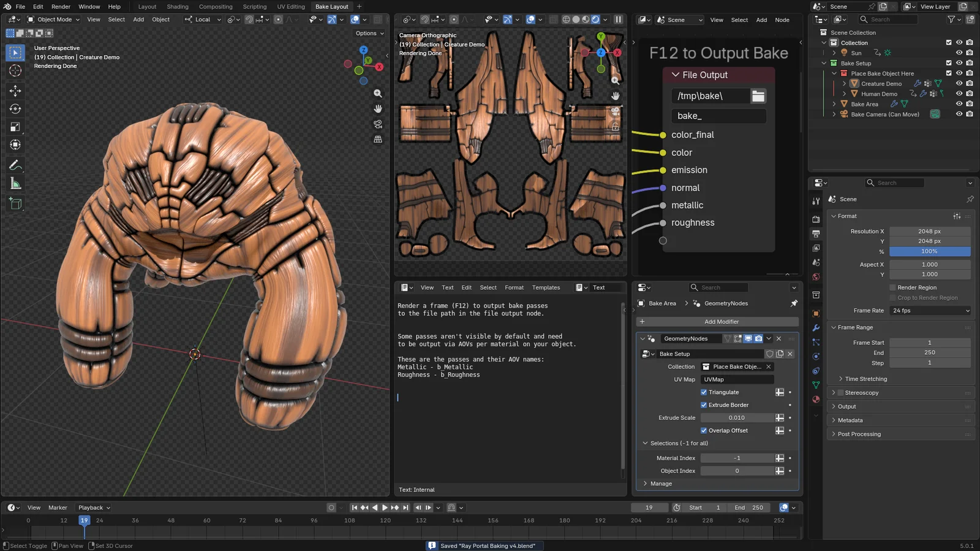Viewport: 980px width, 551px height.
Task: Expand the Post Processing panel
Action: tap(859, 434)
